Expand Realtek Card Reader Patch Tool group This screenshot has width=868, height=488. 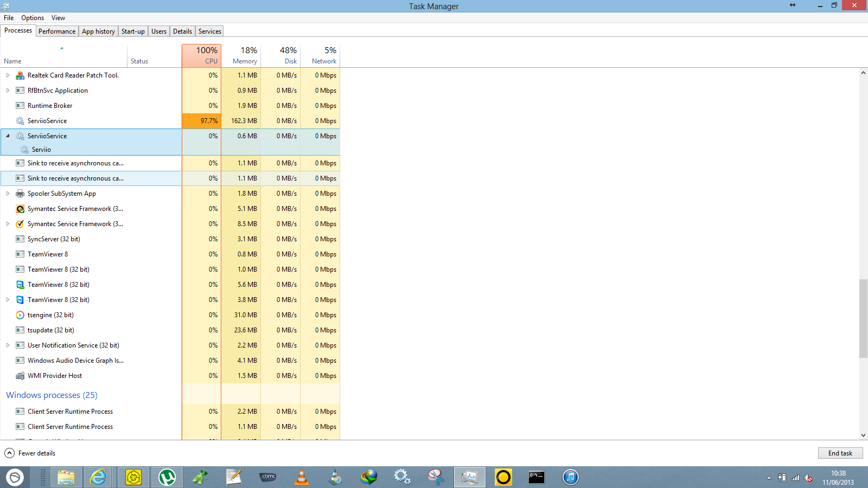pyautogui.click(x=8, y=75)
